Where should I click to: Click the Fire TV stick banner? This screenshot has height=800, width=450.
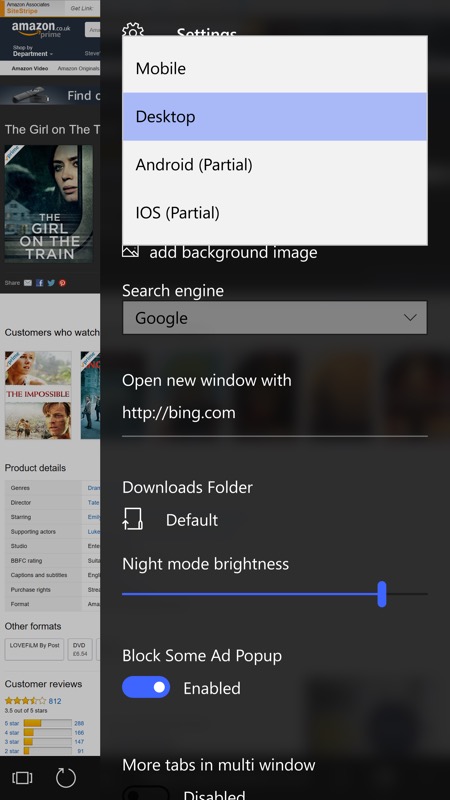(x=50, y=95)
